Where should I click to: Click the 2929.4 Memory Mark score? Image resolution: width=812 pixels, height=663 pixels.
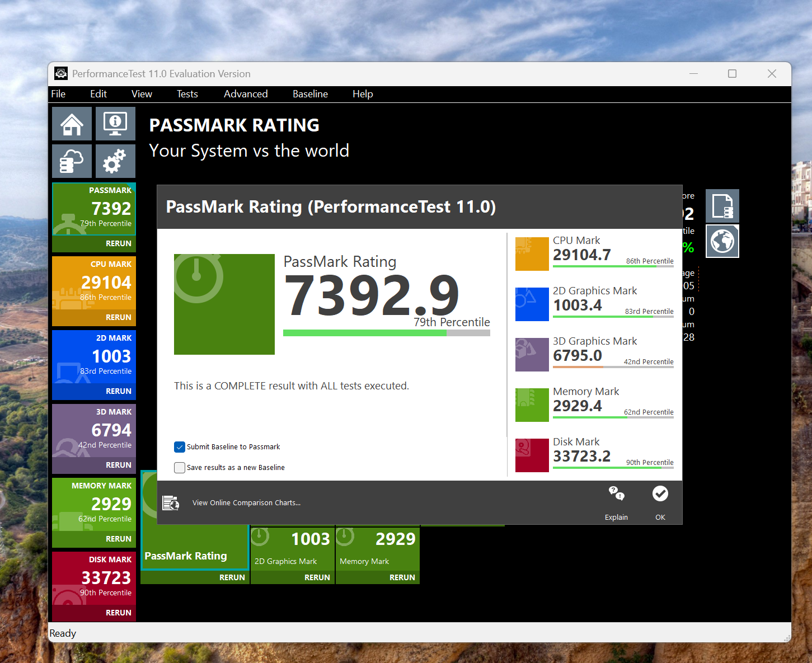578,406
